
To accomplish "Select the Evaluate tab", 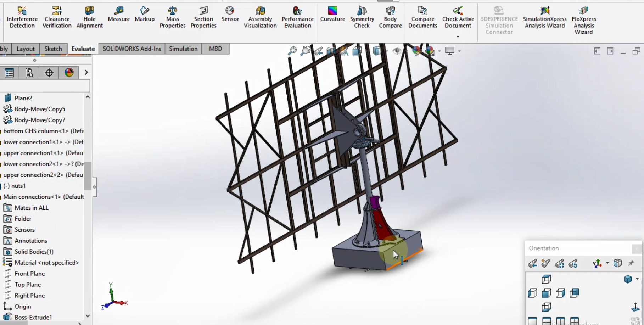I will tap(83, 49).
